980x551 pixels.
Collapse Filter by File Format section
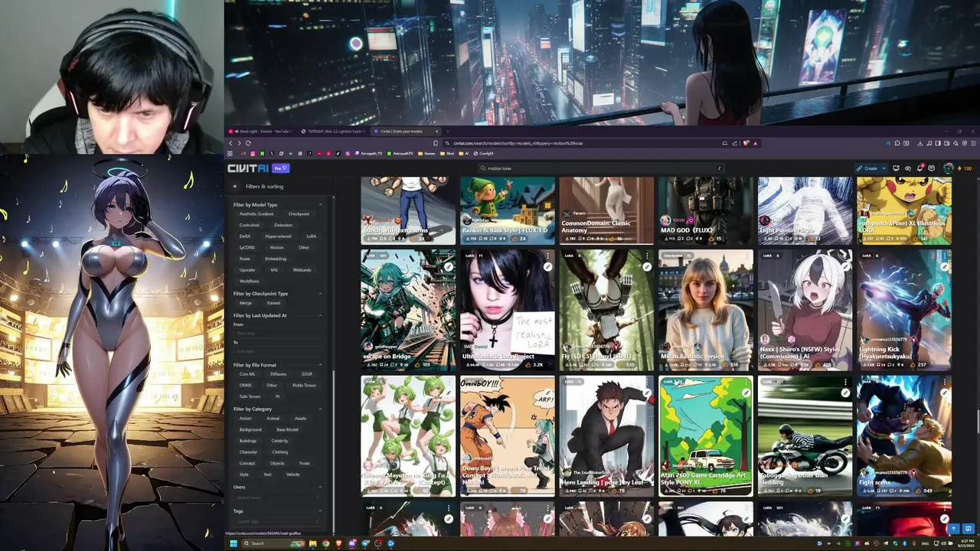pyautogui.click(x=320, y=365)
